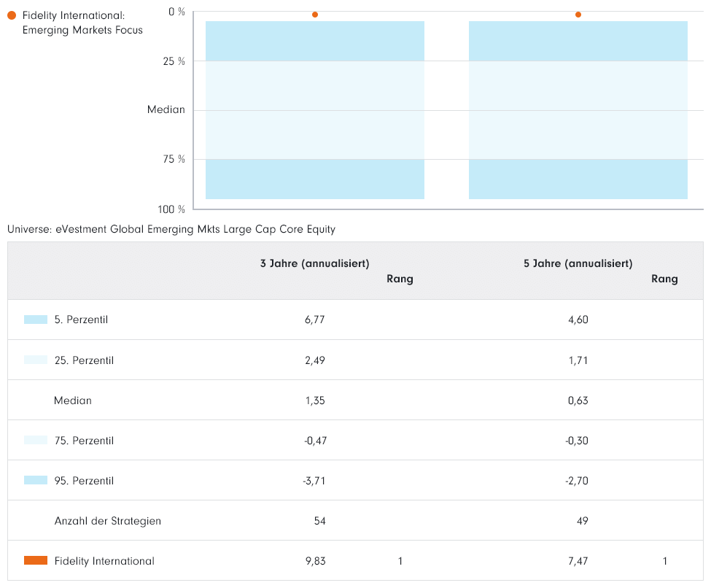The height and width of the screenshot is (588, 711).
Task: Click the value -3,71
Action: [314, 481]
